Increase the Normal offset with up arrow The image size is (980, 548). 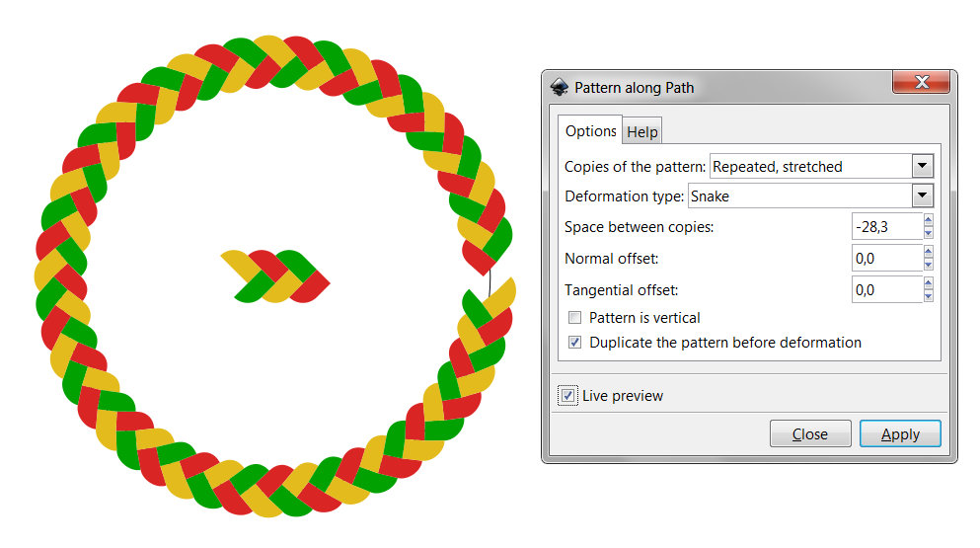pos(929,253)
